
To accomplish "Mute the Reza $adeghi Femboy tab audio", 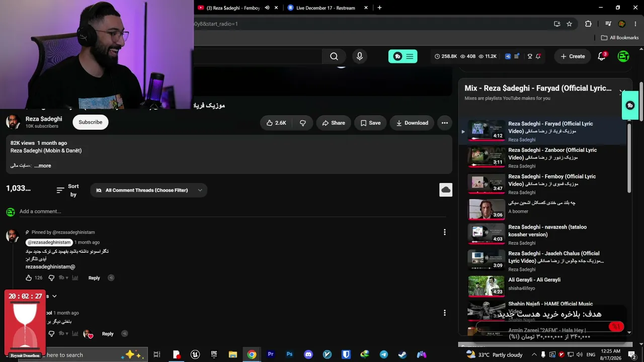I will click(267, 8).
